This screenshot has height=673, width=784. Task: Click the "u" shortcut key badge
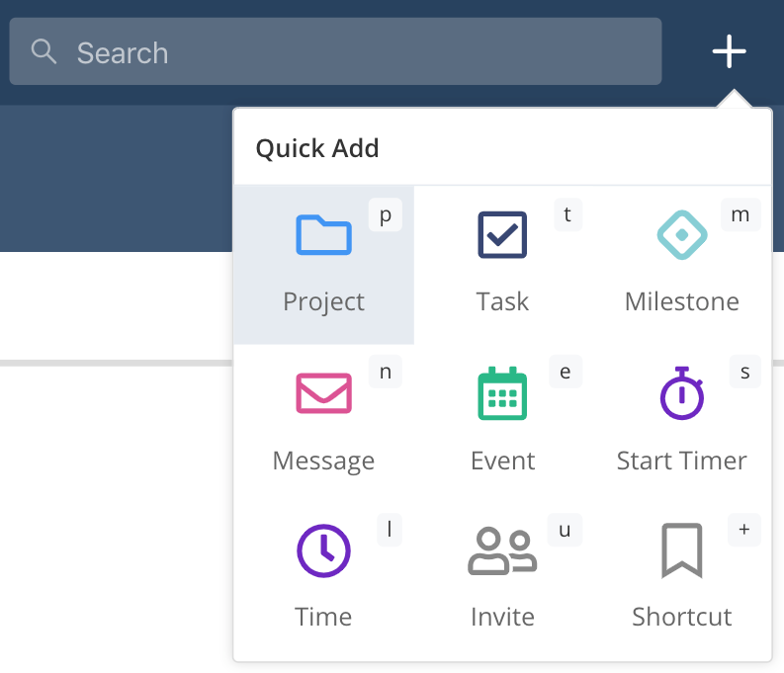(x=565, y=530)
